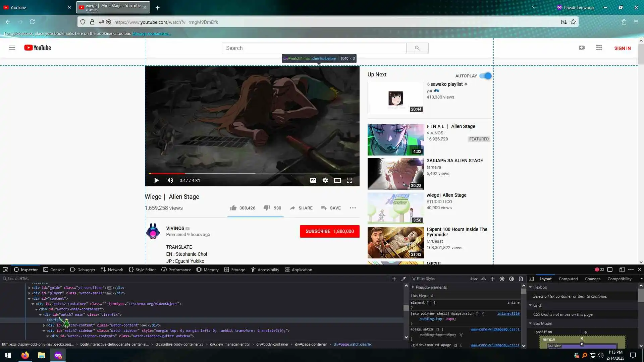Open the Console tab
The width and height of the screenshot is (644, 362).
[x=54, y=269]
